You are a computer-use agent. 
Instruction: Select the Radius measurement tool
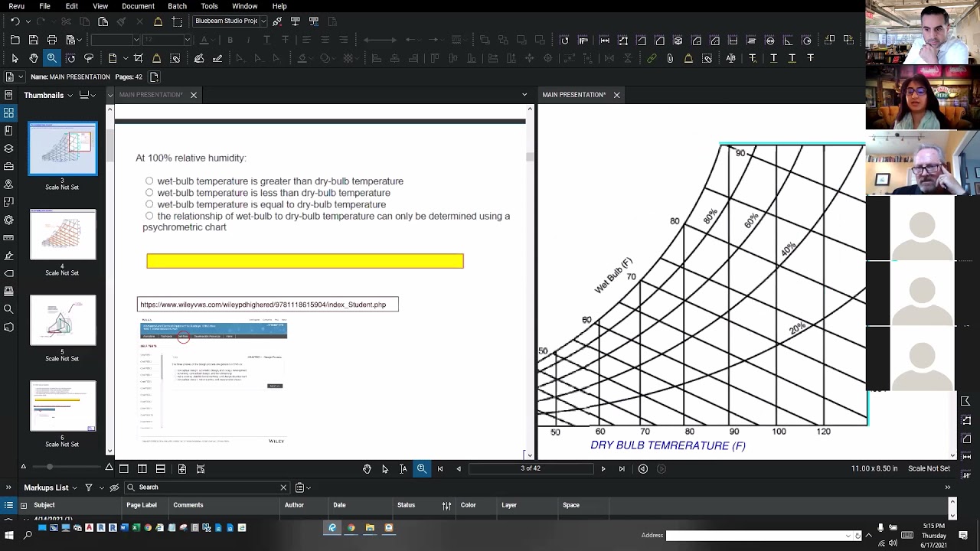[x=806, y=40]
